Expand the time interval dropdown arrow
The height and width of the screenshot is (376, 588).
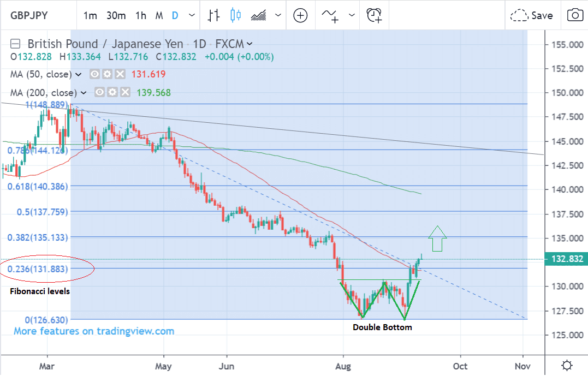(191, 15)
